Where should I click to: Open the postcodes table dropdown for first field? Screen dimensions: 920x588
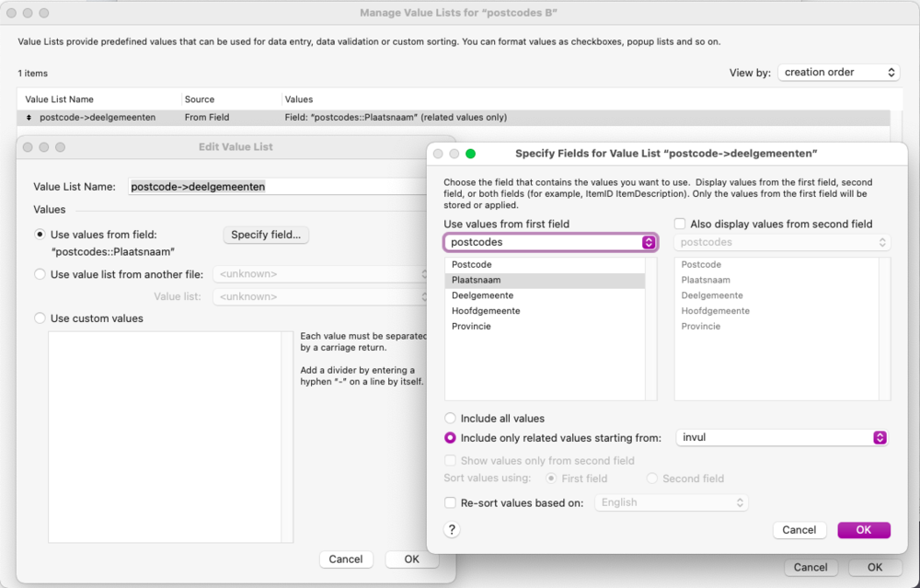point(550,242)
